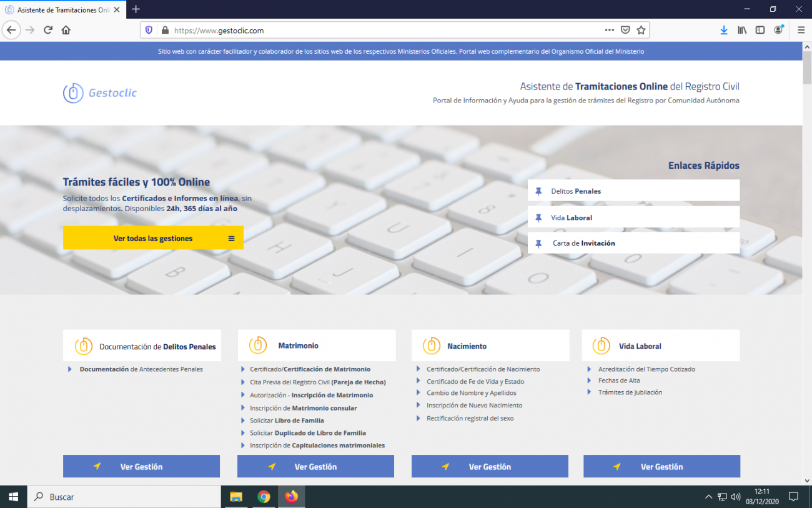This screenshot has height=508, width=812.
Task: Bookmark this page with the star icon
Action: 641,30
